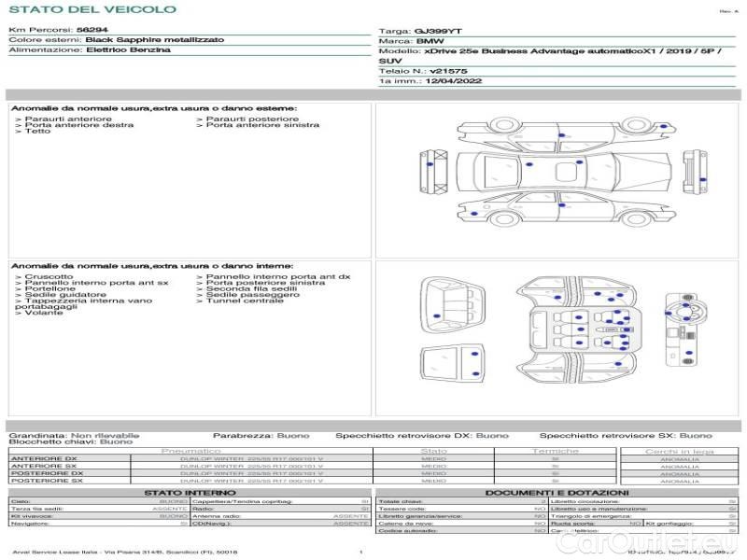Click the Porta anteriore sinistra entry
Screen dimensions: 747x560
(x=258, y=125)
